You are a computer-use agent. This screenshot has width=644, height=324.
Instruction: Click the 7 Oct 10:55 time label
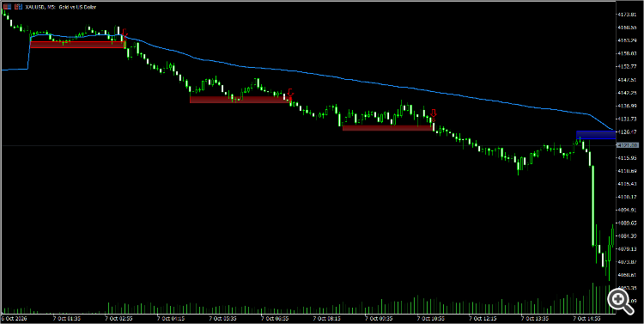[431, 318]
